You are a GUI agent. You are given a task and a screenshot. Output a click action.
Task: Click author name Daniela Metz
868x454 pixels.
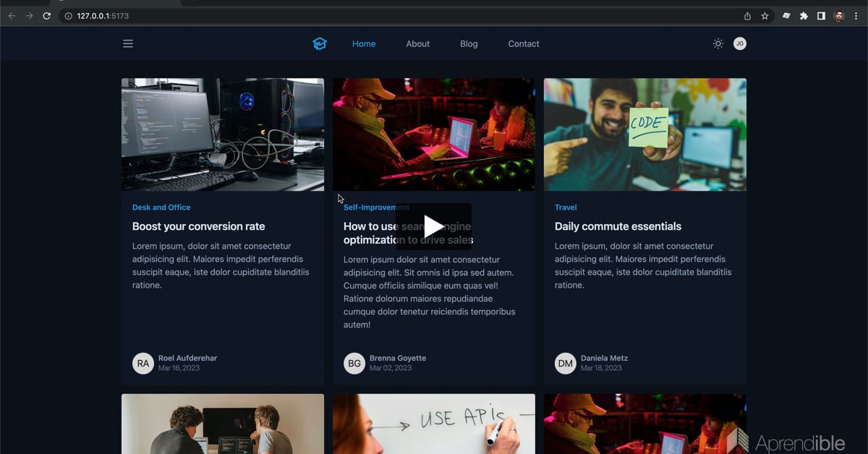604,358
